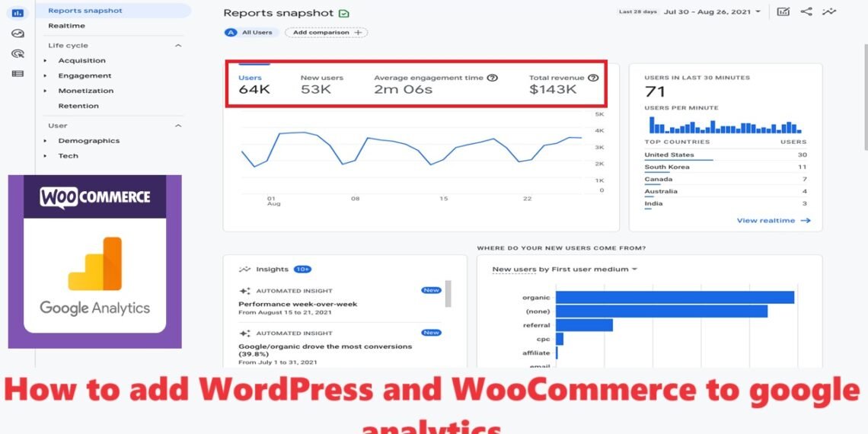The height and width of the screenshot is (434, 868).
Task: Click United States row in top countries
Action: 725,155
